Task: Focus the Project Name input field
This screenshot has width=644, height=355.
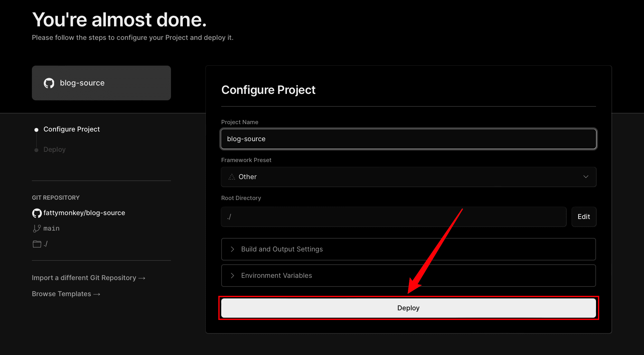Action: (x=408, y=139)
